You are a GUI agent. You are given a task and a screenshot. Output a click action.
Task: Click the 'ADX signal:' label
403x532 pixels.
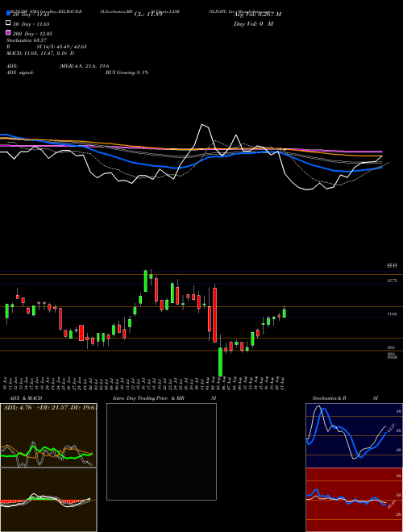click(x=20, y=73)
